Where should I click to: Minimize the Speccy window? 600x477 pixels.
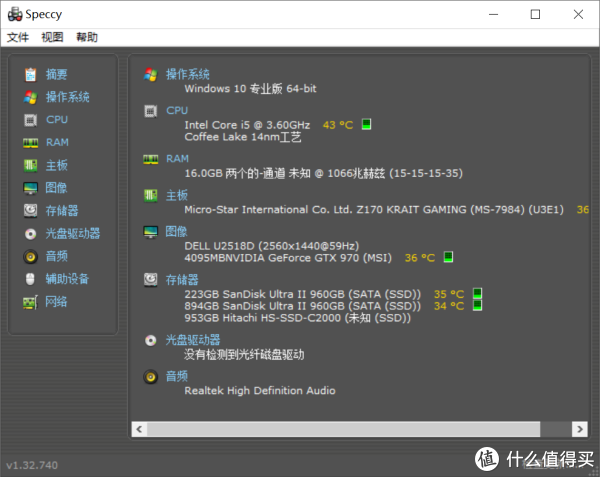click(x=494, y=15)
